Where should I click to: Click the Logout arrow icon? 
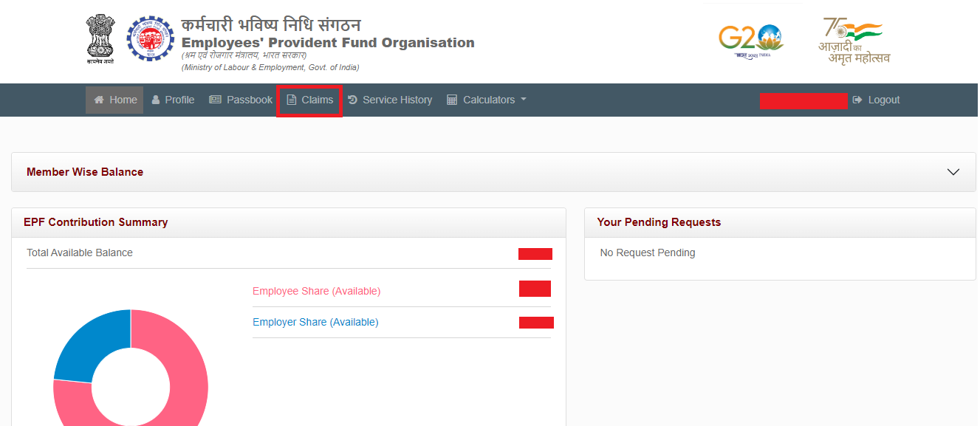(x=857, y=99)
